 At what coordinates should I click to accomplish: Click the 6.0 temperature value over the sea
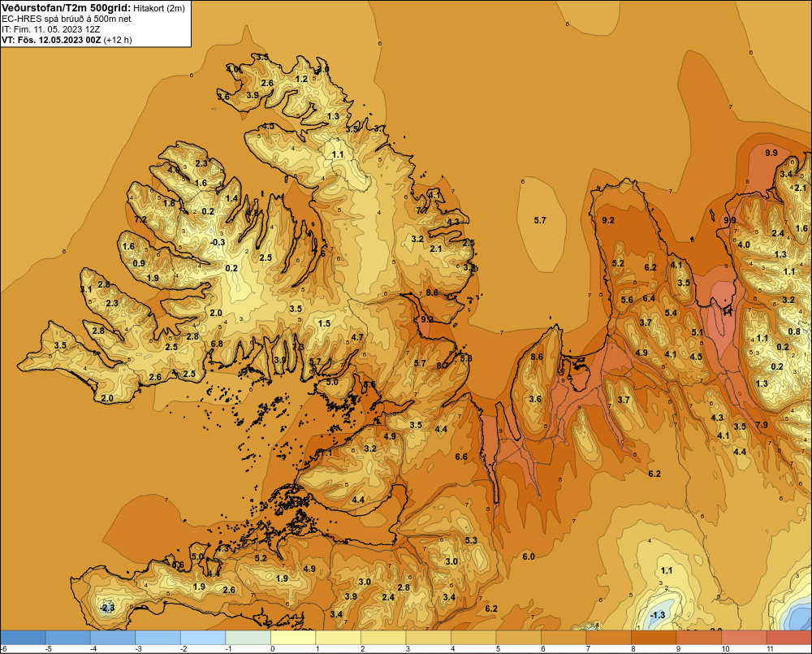coord(529,557)
